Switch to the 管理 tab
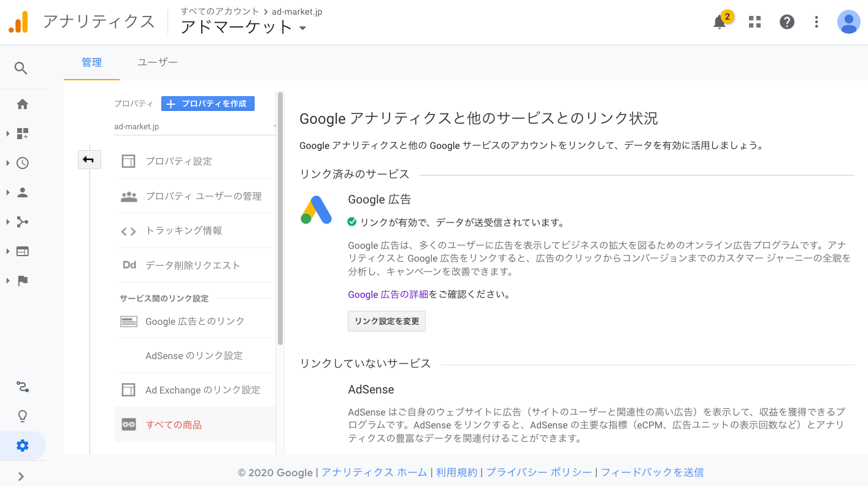The image size is (868, 486). pos(92,63)
